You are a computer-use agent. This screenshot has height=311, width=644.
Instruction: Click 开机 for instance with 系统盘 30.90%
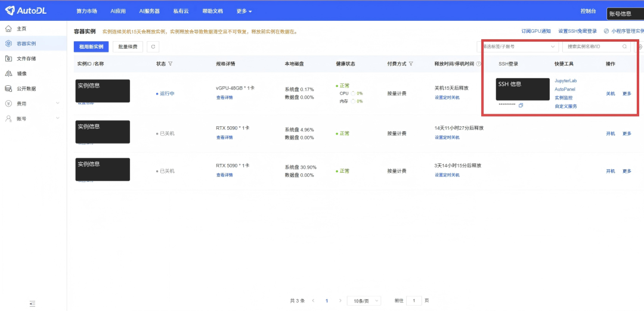(x=611, y=171)
